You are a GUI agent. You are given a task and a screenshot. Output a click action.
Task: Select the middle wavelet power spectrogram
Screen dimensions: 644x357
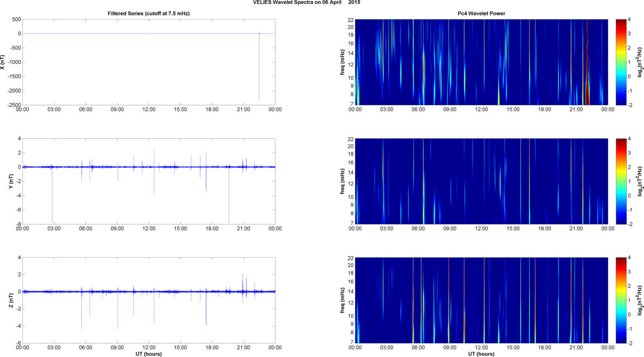pyautogui.click(x=481, y=181)
